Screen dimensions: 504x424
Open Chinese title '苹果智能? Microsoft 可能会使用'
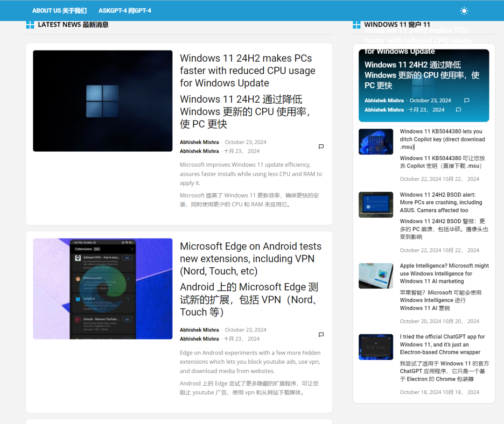441,300
